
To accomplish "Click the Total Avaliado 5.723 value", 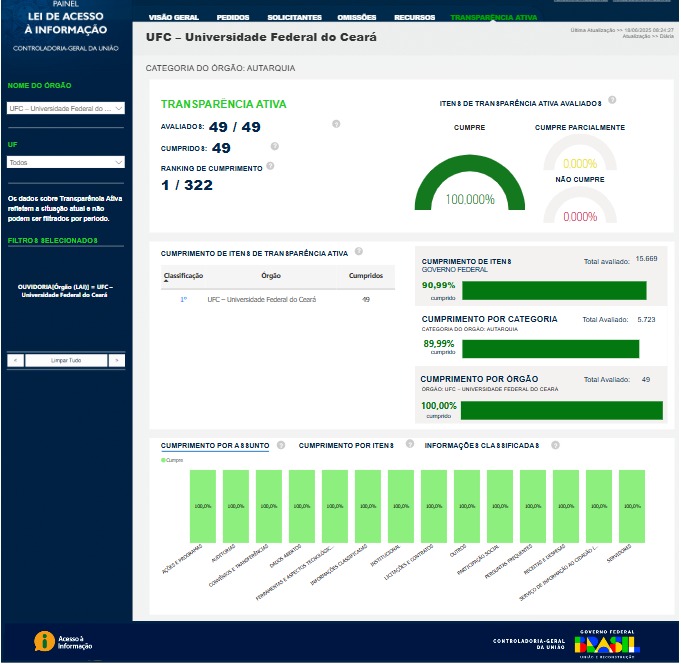I will click(x=646, y=320).
